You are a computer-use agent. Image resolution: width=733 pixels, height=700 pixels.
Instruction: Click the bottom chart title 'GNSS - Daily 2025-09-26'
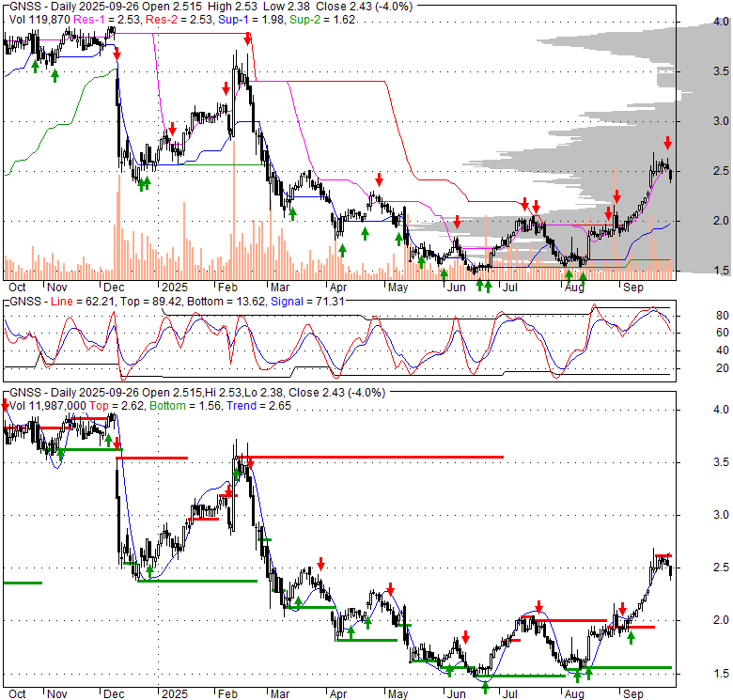click(74, 393)
